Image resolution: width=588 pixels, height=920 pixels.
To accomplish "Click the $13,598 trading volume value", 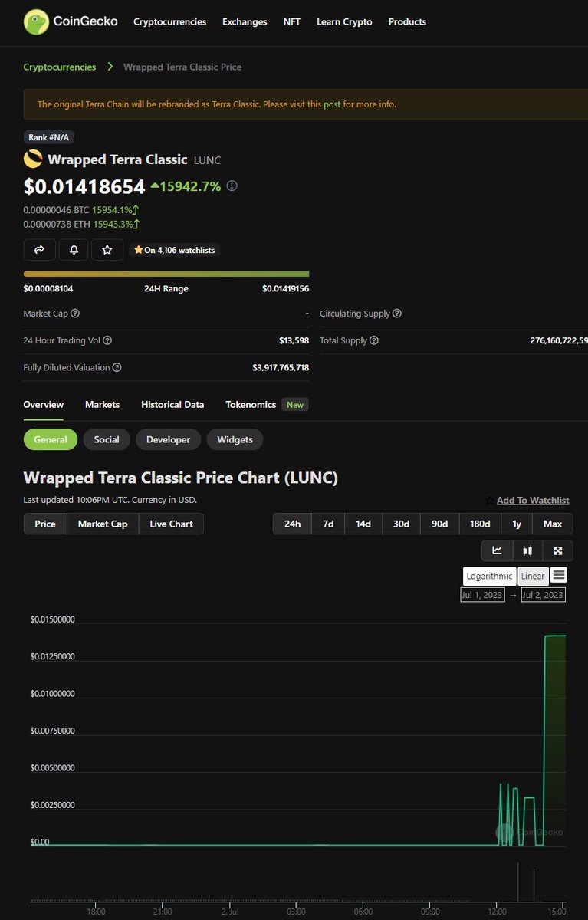I will pos(294,340).
